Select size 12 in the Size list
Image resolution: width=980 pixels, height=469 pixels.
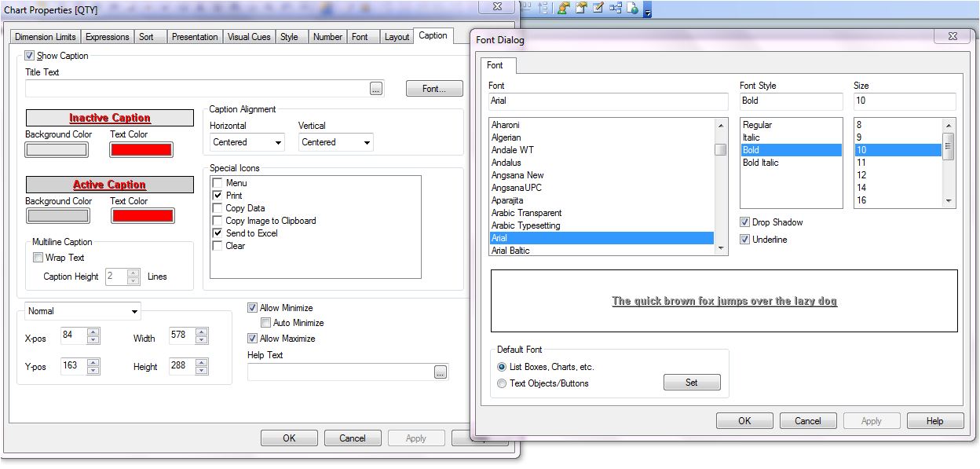[x=898, y=175]
